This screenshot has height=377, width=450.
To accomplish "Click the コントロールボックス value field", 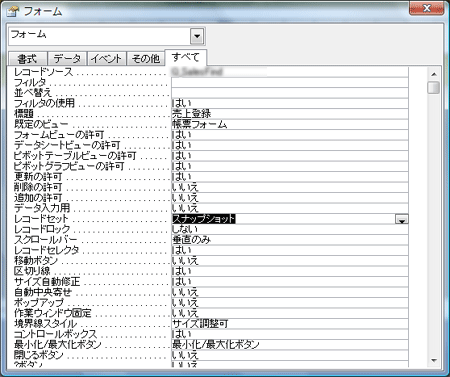I will click(290, 334).
